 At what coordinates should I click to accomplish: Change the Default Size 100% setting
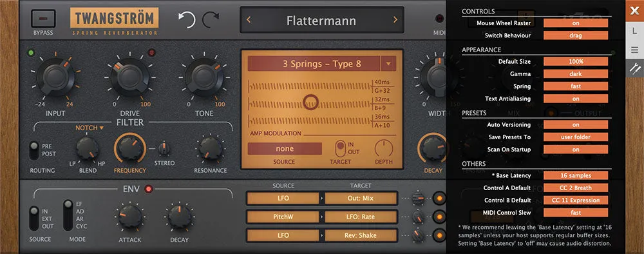[x=576, y=61]
